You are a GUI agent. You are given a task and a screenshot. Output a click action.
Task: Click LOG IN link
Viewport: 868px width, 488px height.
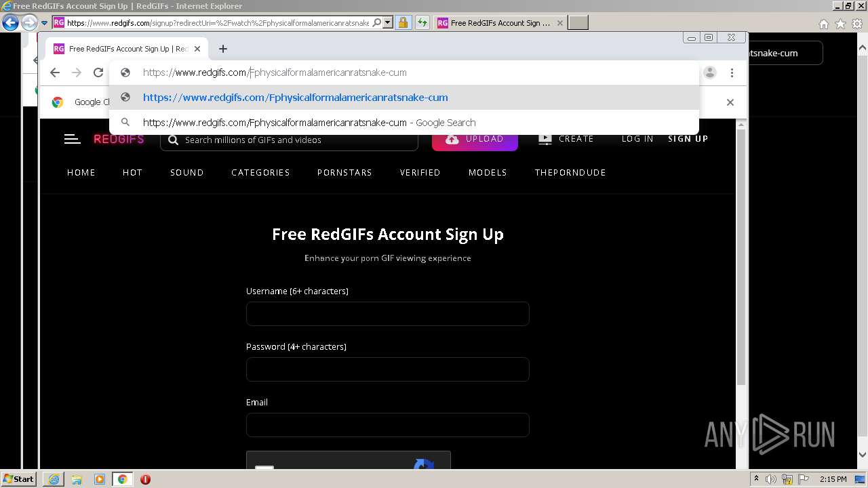coord(637,139)
